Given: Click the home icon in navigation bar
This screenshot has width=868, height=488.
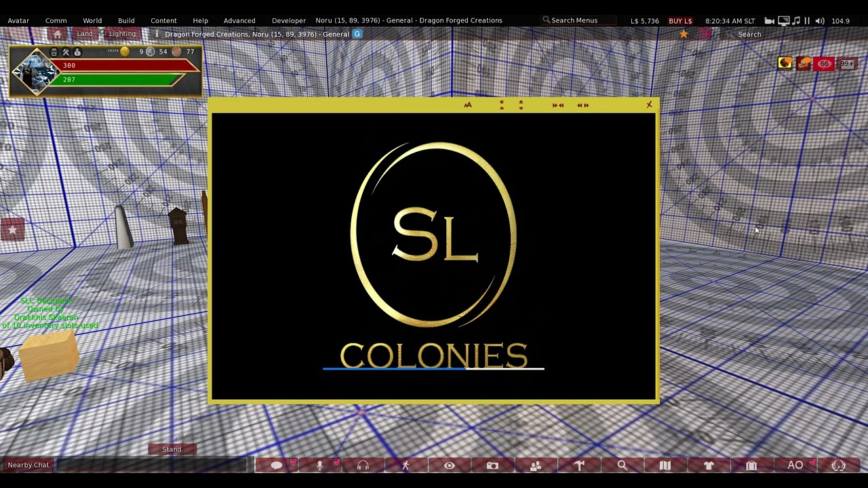Looking at the screenshot, I should [58, 34].
